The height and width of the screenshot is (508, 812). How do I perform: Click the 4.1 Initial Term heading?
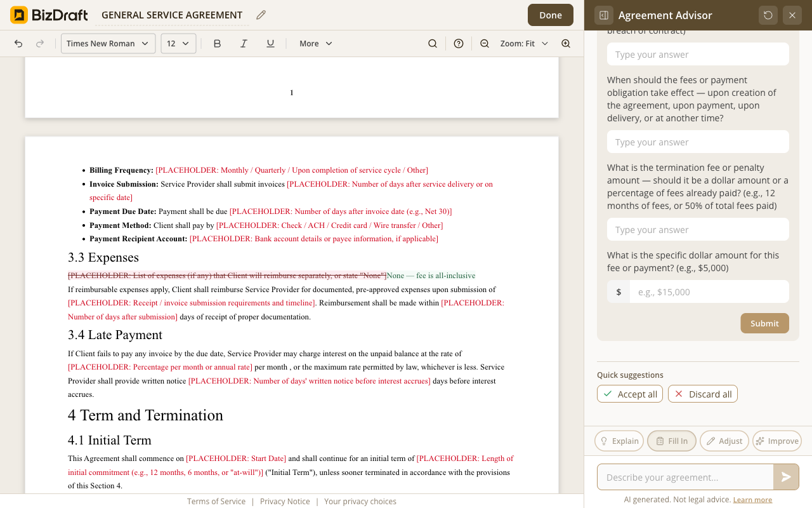point(110,440)
